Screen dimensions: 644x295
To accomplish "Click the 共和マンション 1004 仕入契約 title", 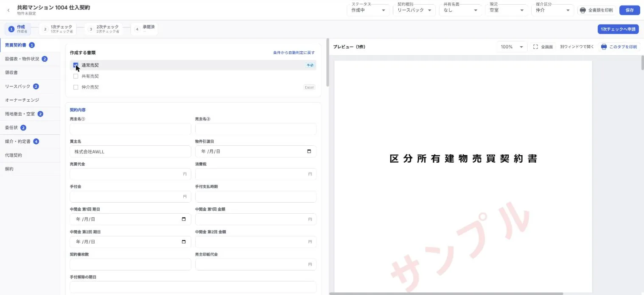I will point(53,8).
